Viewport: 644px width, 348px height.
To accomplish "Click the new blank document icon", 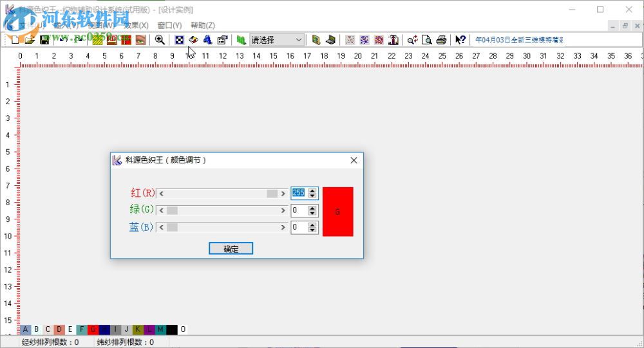I will pyautogui.click(x=15, y=40).
